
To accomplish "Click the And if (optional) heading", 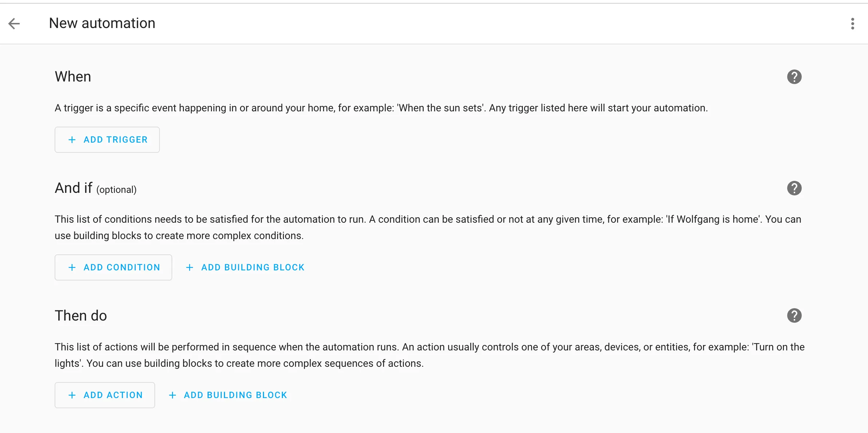I will 96,188.
